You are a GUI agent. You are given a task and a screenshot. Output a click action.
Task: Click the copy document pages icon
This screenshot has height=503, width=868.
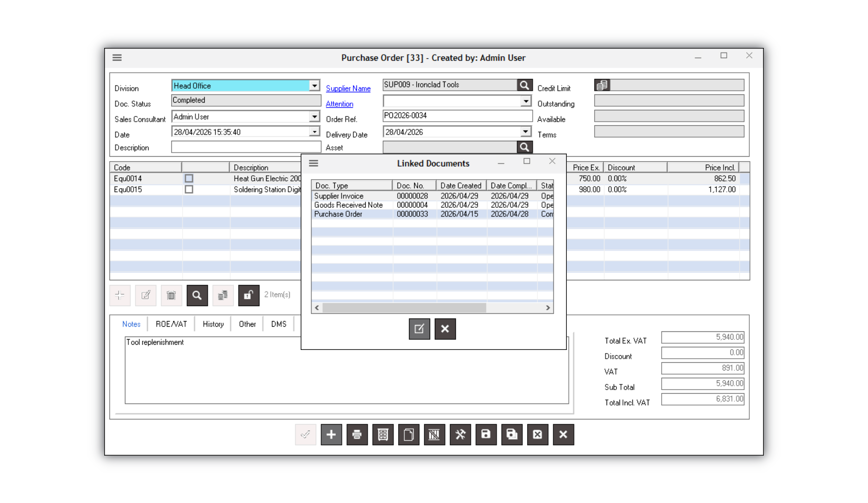pos(408,434)
